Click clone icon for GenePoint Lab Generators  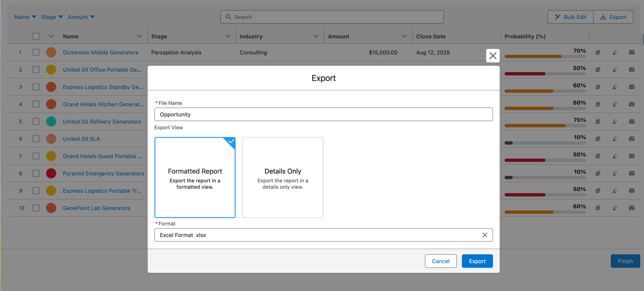coord(598,208)
